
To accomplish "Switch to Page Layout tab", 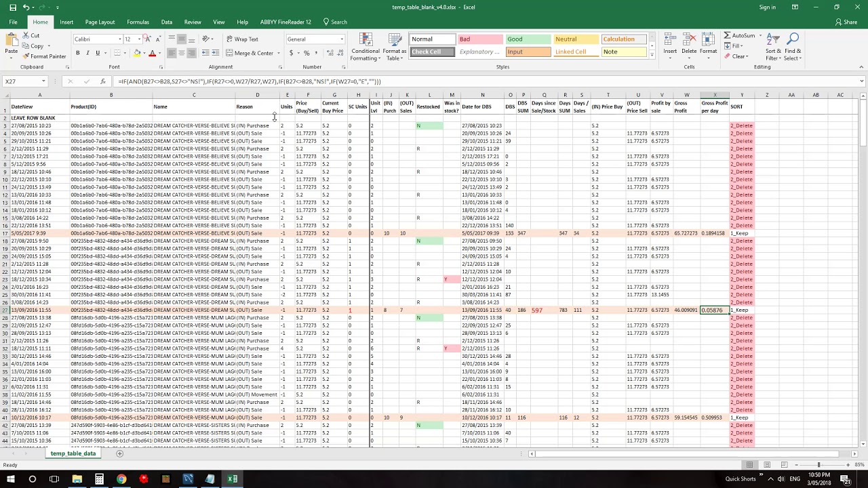I will [x=100, y=22].
